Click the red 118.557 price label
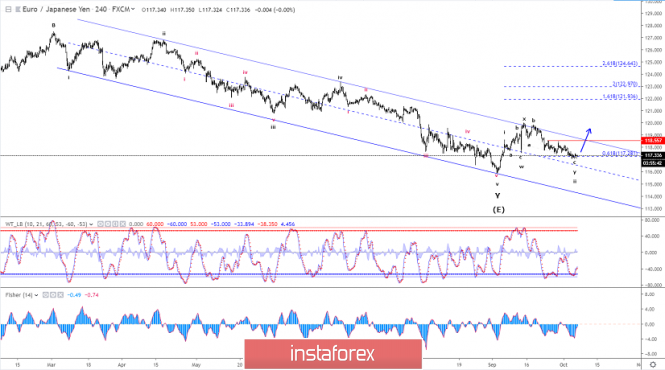665x370 pixels. click(653, 140)
